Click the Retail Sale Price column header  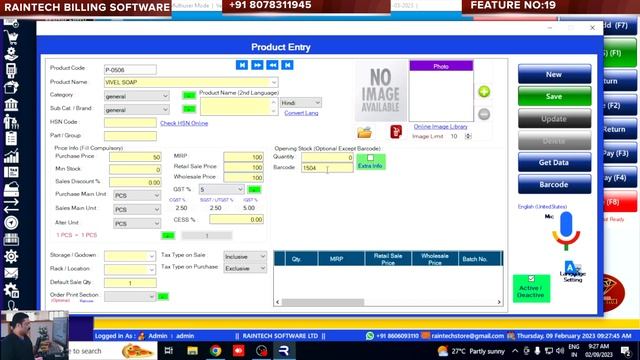pyautogui.click(x=388, y=259)
